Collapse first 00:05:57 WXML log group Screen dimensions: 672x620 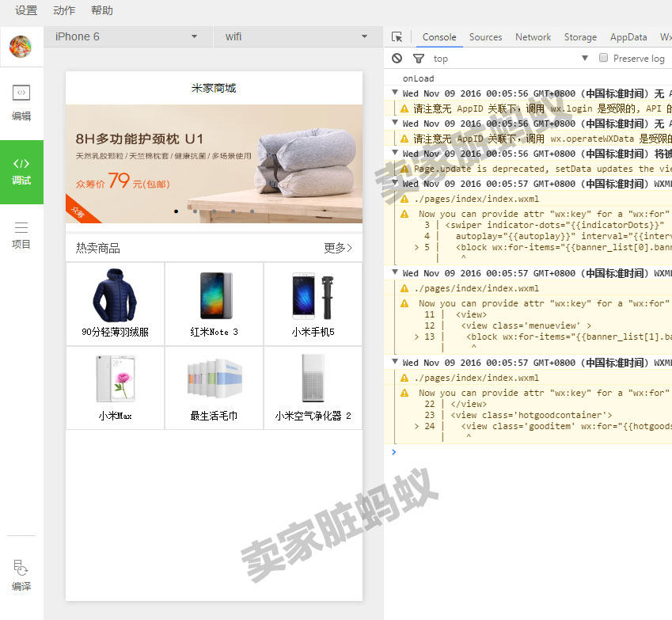[395, 183]
